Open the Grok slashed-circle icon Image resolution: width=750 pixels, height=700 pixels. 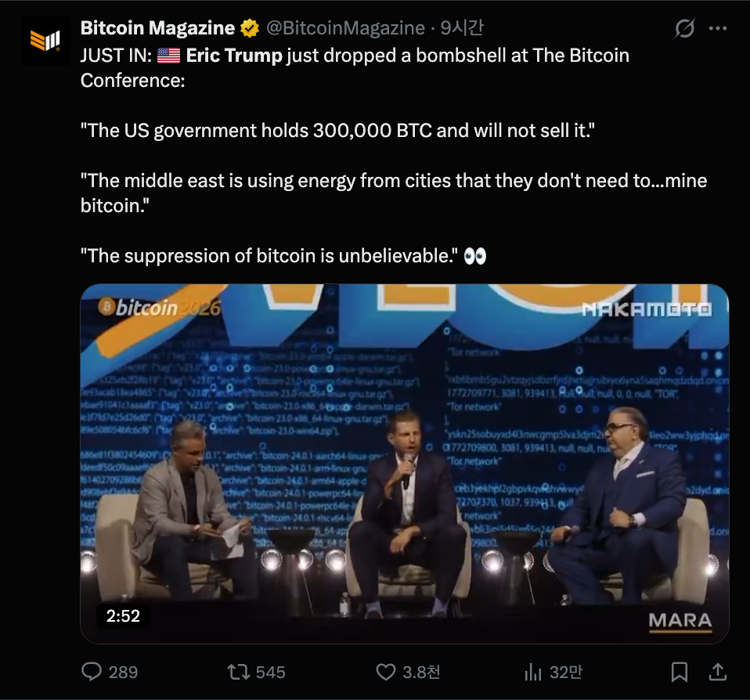pyautogui.click(x=684, y=29)
